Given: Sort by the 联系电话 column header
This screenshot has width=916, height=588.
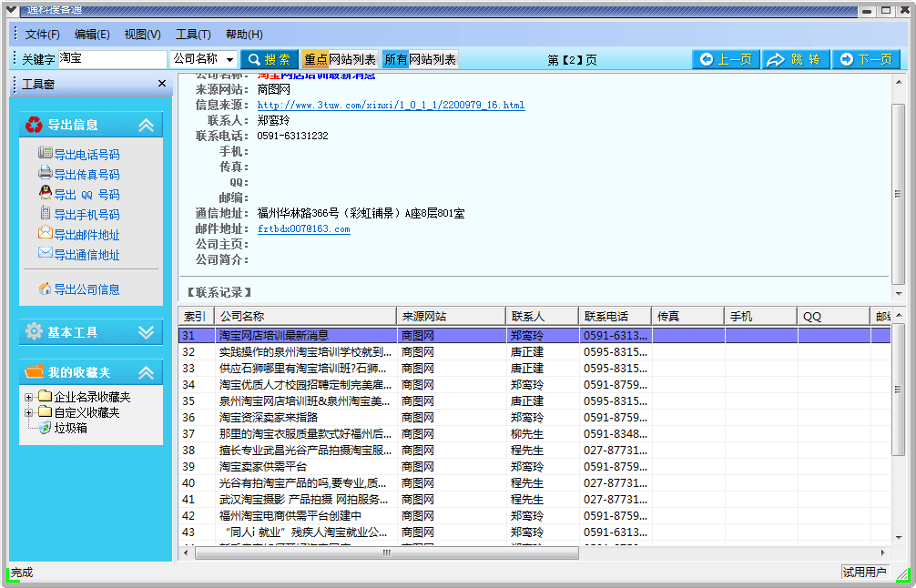Looking at the screenshot, I should [615, 317].
